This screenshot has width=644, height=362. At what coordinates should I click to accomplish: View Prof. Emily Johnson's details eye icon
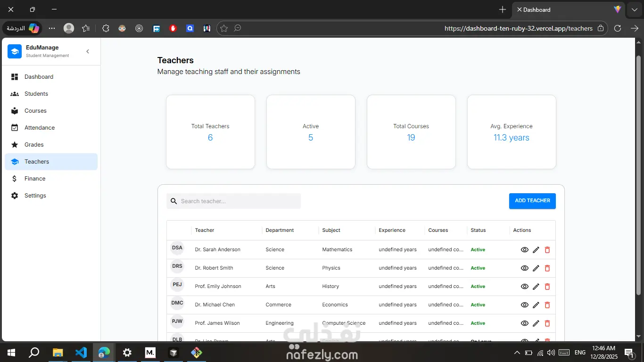click(x=524, y=287)
